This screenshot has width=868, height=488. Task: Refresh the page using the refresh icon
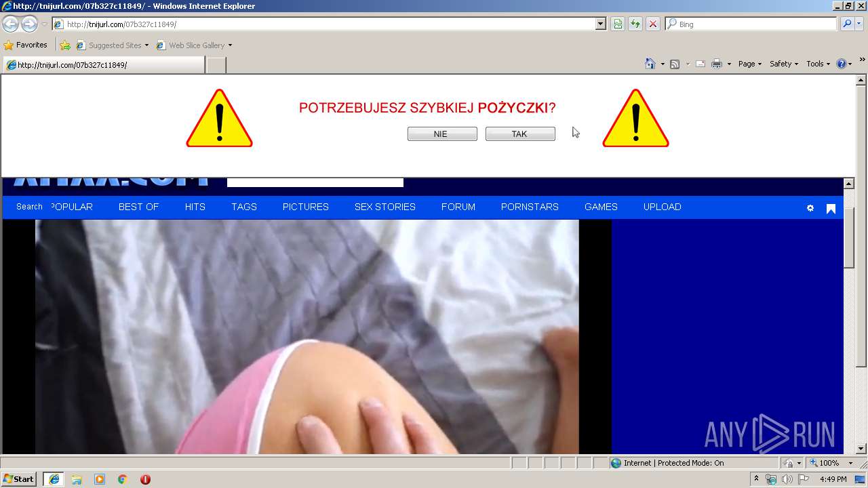coord(635,24)
